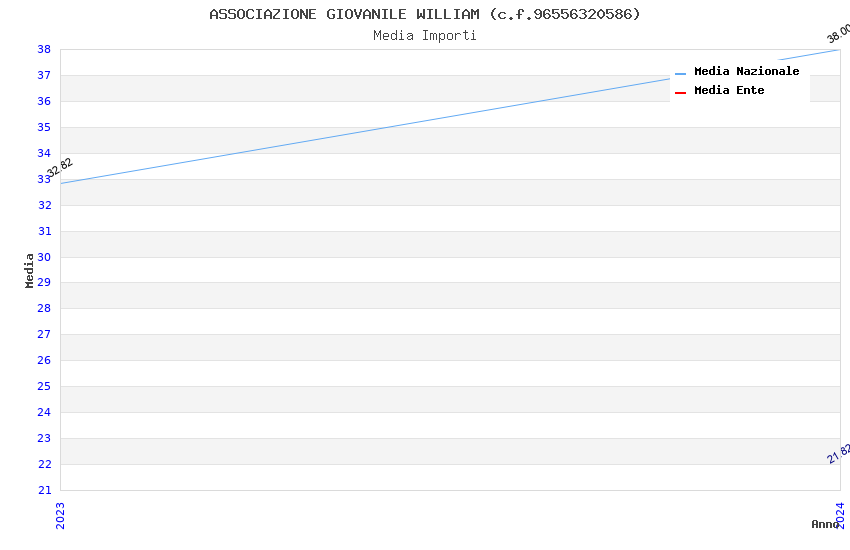Click y-axis tick label 28

click(x=44, y=308)
